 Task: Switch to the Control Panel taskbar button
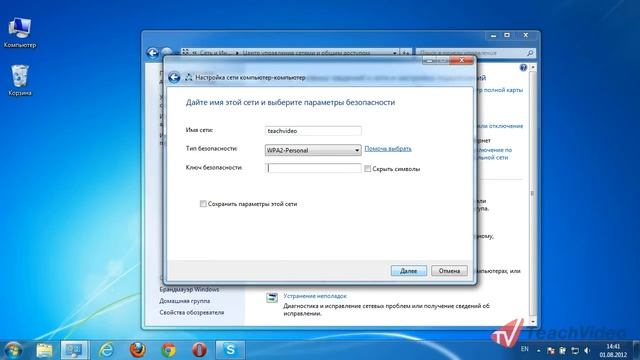74,350
